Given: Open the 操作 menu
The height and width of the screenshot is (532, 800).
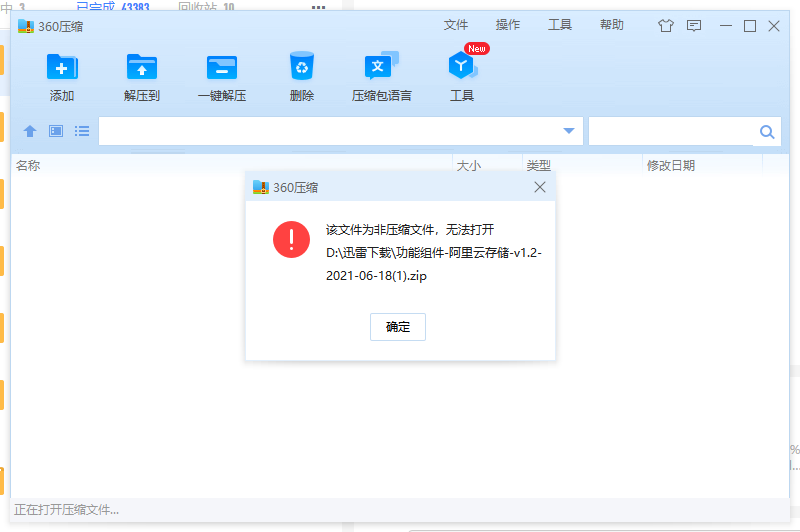Looking at the screenshot, I should pos(508,25).
